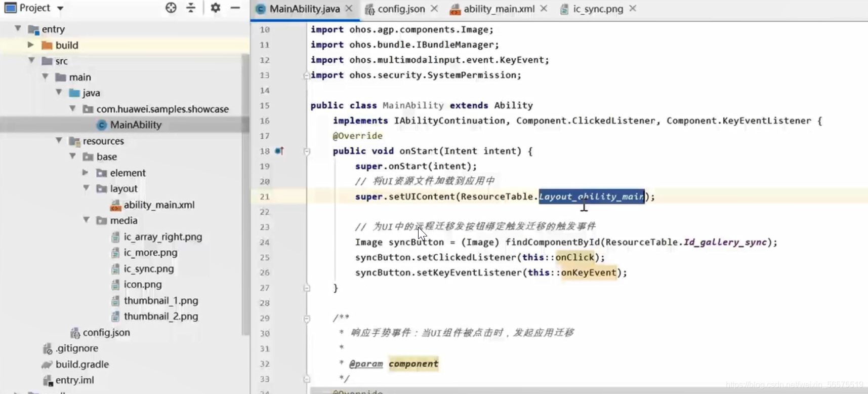Screen dimensions: 868x394
Task: Close the MainAbility.java tab
Action: (x=349, y=9)
